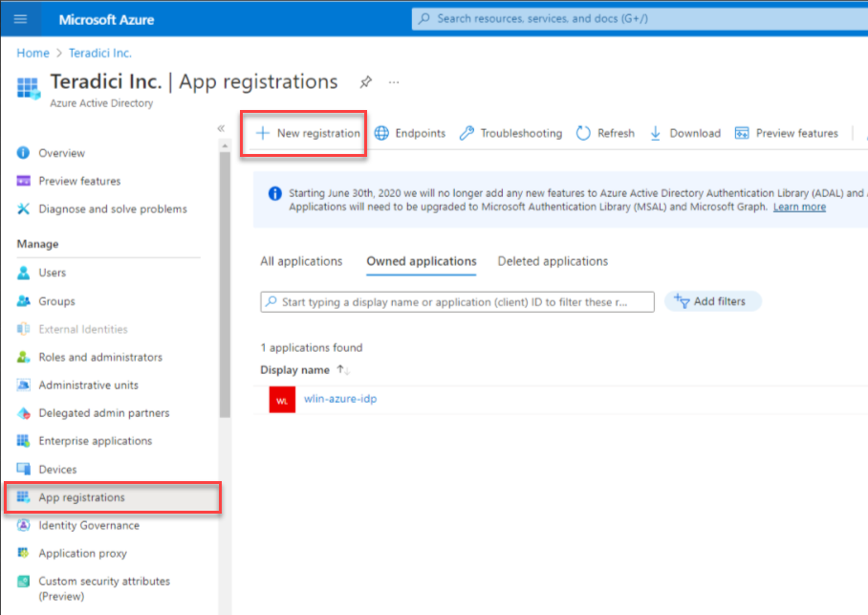Viewport: 868px width, 615px height.
Task: Click the Overview info icon
Action: tap(23, 153)
